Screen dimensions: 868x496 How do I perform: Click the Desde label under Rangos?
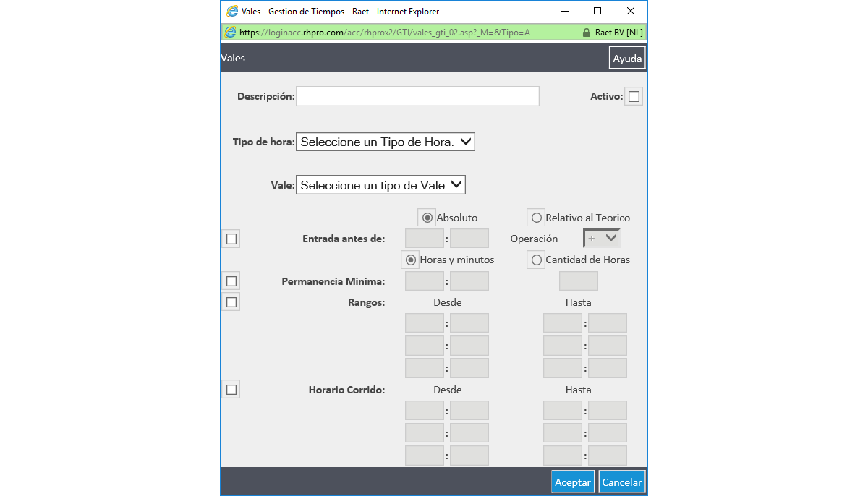point(447,302)
